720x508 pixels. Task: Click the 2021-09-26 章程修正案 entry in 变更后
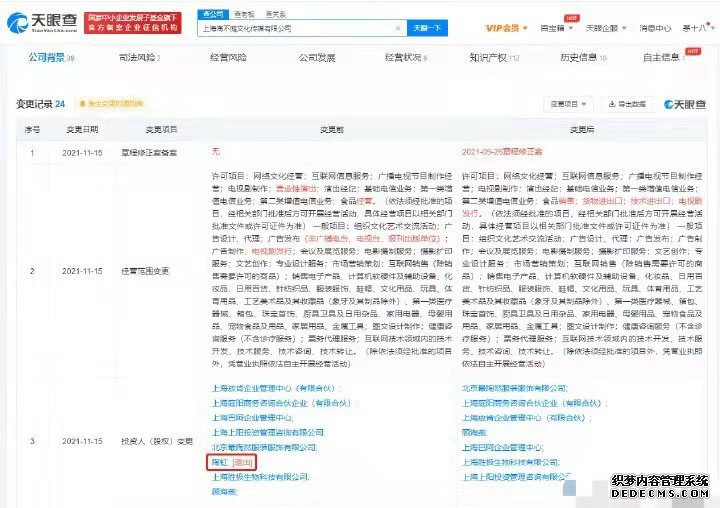(x=502, y=152)
